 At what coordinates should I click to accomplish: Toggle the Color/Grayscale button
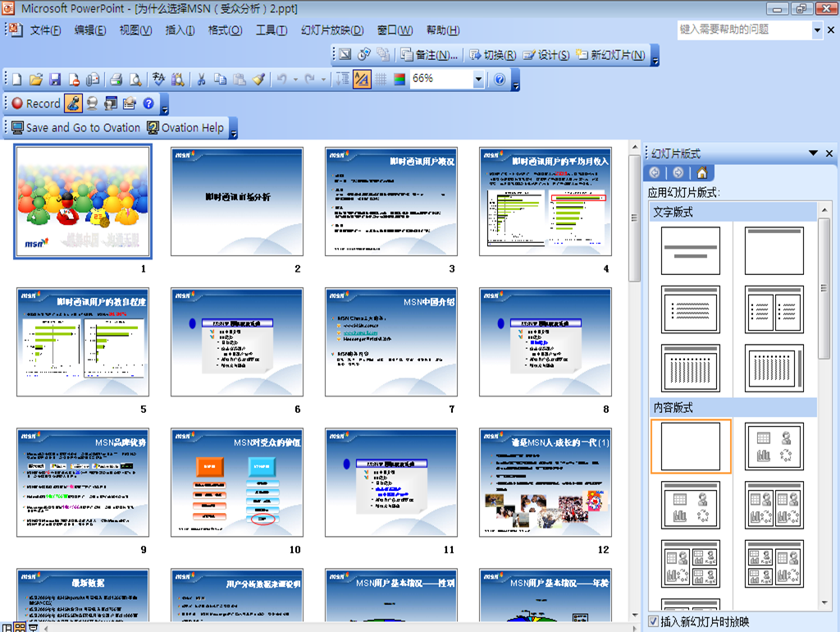click(x=399, y=80)
